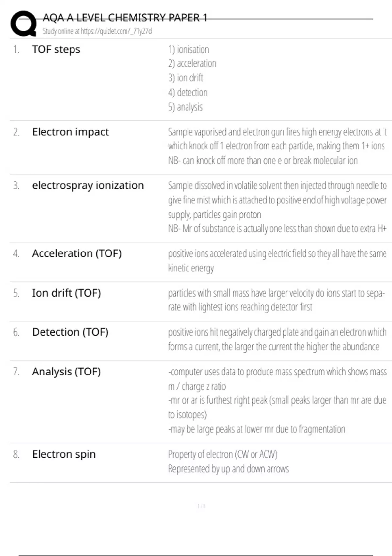The height and width of the screenshot is (556, 392).
Task: Click the AQA A Level Chemistry Paper 1 title
Action: tap(125, 18)
